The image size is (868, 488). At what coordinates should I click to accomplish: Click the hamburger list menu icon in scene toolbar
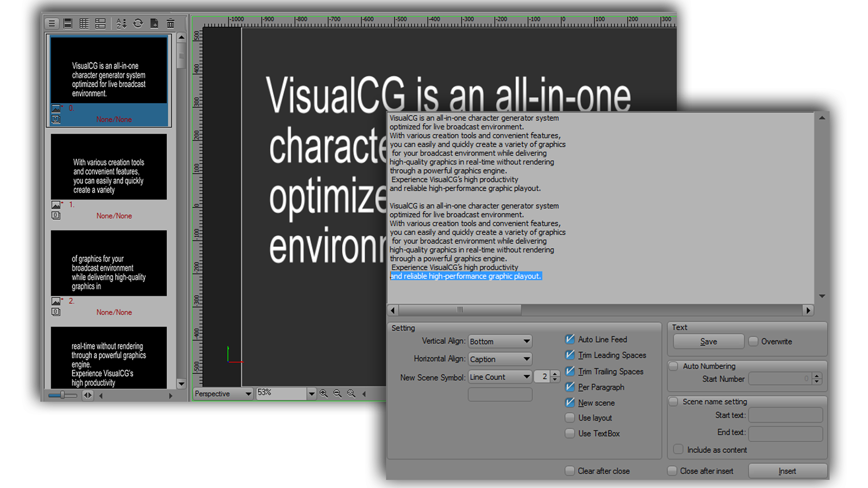(x=52, y=23)
